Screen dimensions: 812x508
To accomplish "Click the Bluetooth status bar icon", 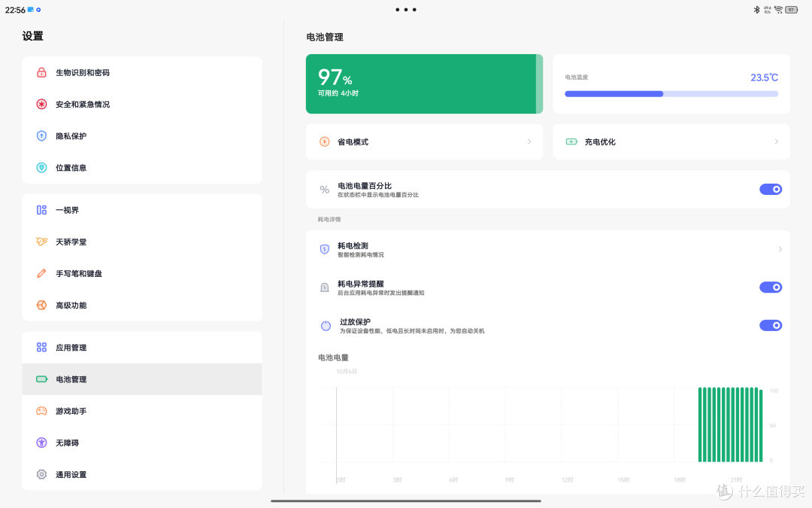I will (756, 9).
